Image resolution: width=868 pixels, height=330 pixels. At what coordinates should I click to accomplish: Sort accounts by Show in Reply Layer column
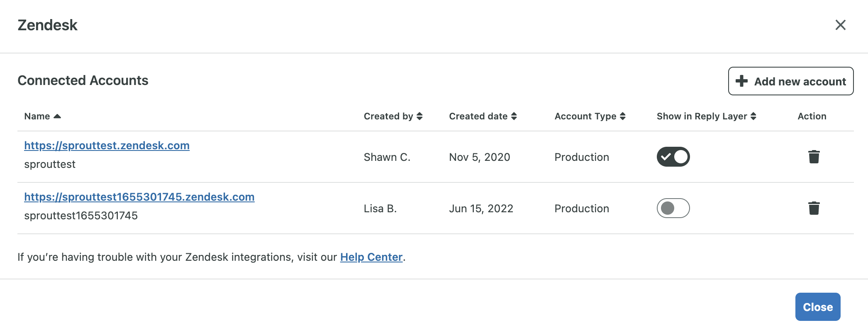coord(706,116)
